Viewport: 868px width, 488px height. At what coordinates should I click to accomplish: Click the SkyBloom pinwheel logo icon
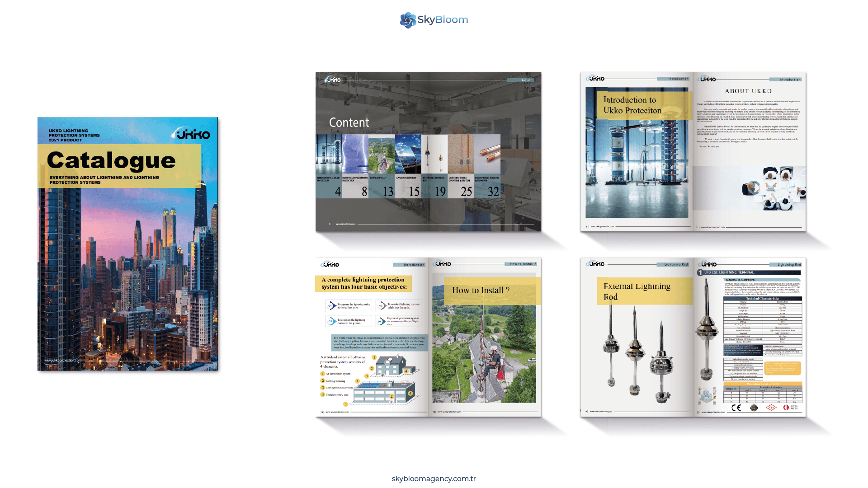[408, 19]
